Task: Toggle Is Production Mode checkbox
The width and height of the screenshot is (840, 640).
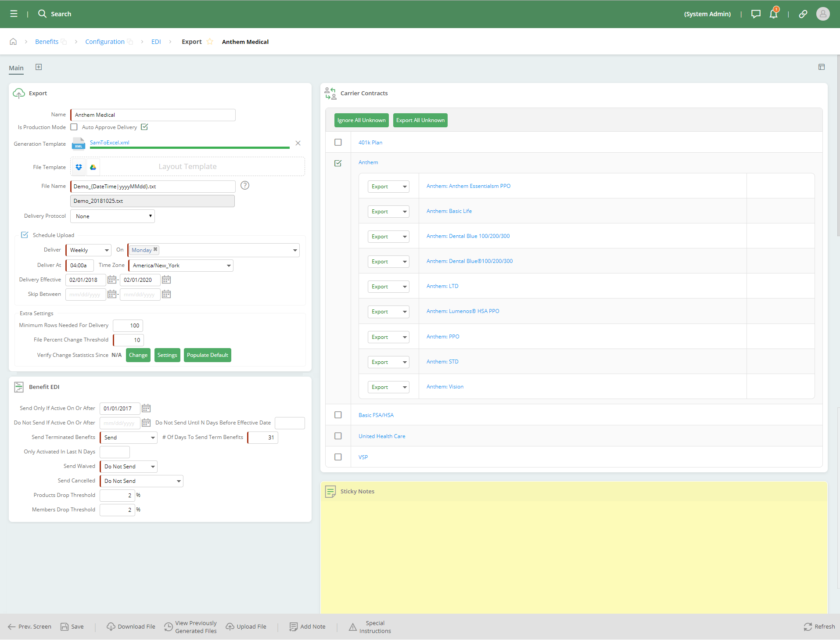Action: click(x=74, y=127)
